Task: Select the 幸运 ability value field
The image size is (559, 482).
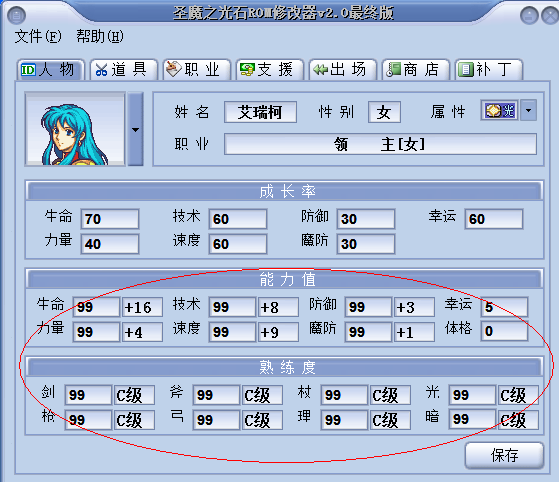Action: [x=504, y=307]
